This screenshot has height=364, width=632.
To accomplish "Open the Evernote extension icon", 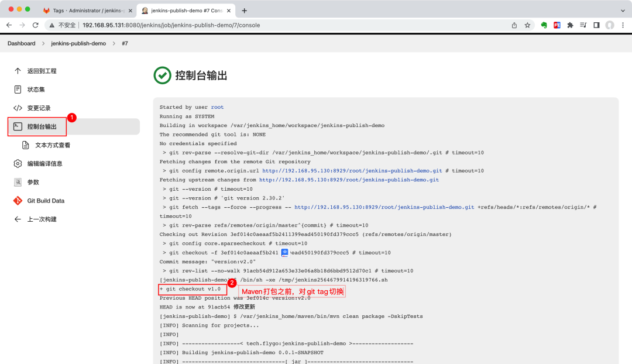I will point(544,25).
